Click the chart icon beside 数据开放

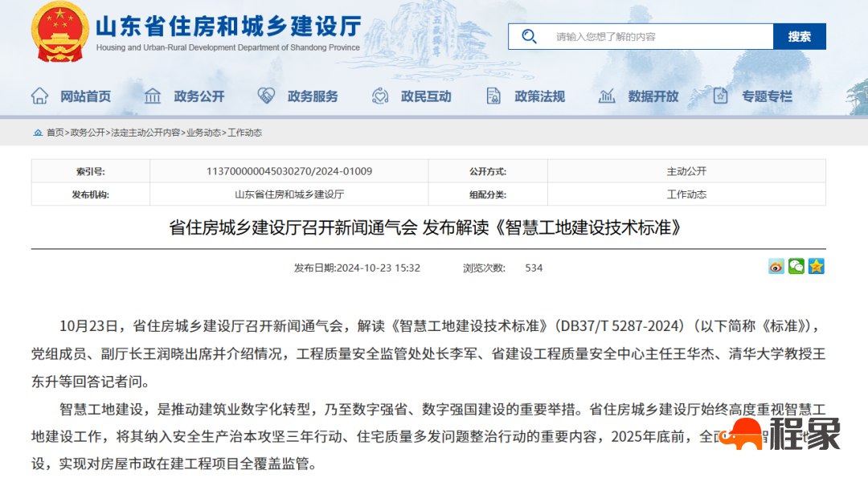click(x=608, y=95)
